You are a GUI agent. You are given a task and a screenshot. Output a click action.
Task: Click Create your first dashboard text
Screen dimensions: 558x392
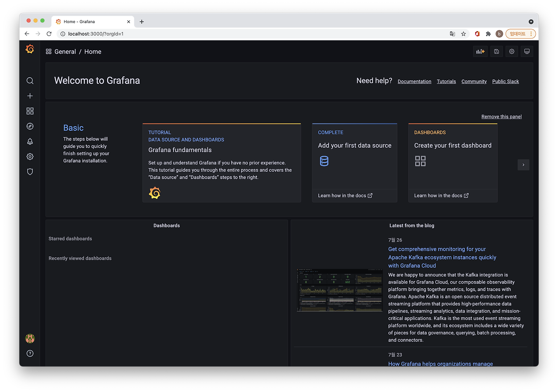click(x=453, y=146)
